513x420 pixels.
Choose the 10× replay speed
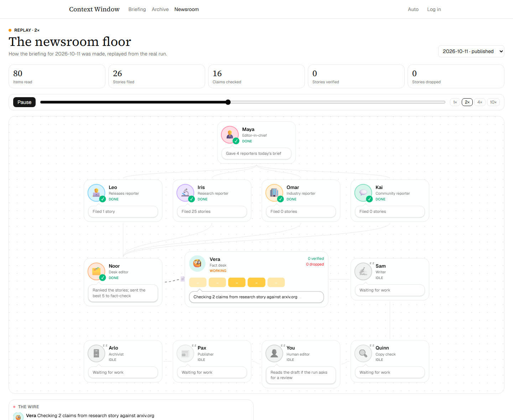493,102
